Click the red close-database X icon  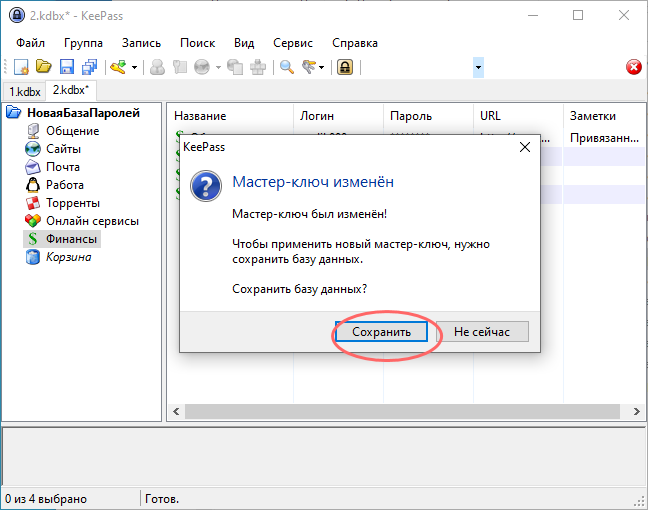pos(634,67)
